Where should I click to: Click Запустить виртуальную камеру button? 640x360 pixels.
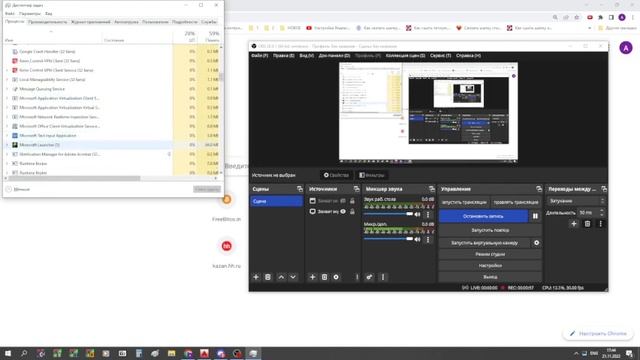point(484,243)
